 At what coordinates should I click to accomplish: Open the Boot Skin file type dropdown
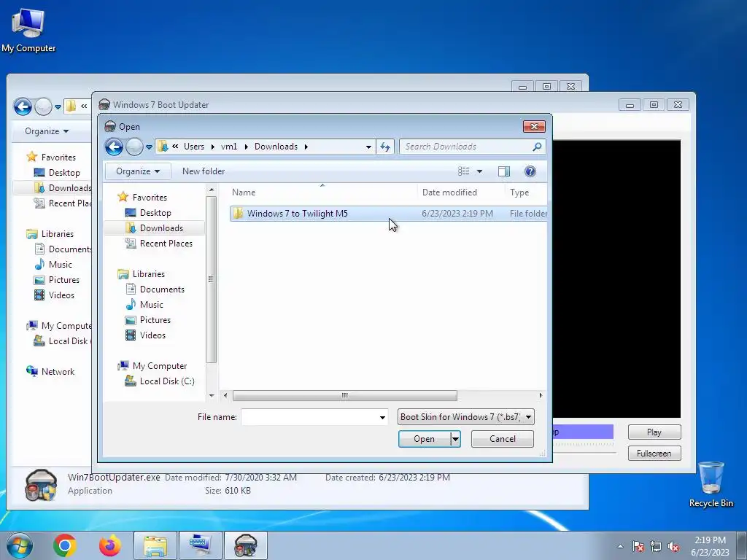click(x=466, y=417)
